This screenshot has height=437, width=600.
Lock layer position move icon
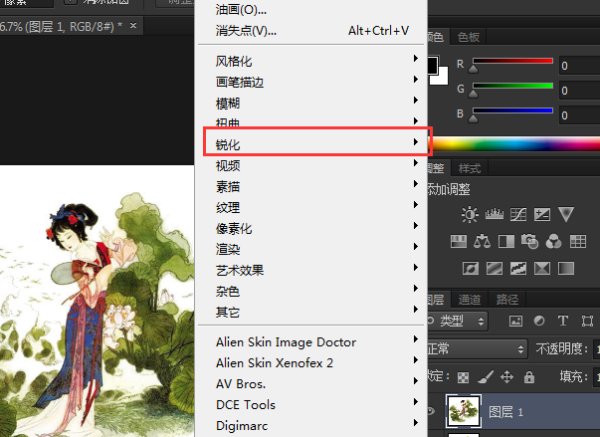pyautogui.click(x=507, y=377)
